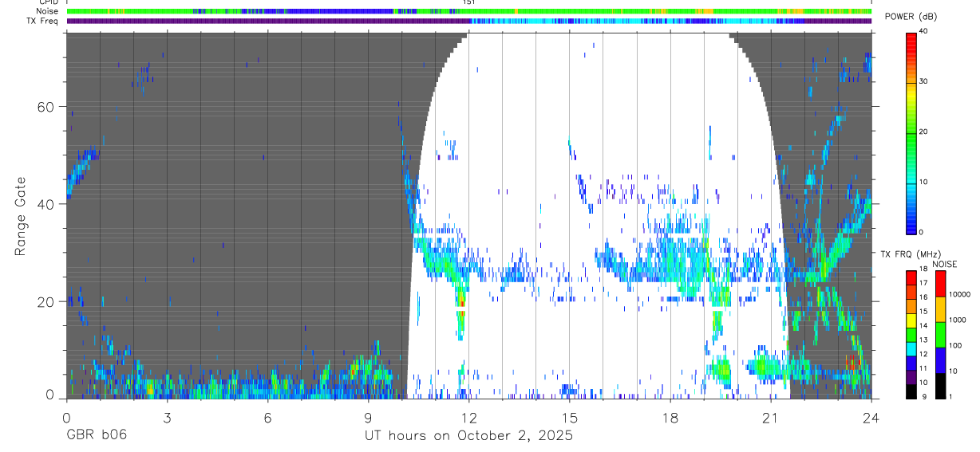This screenshot has width=980, height=452.
Task: Click the Range Gate axis title
Action: [x=20, y=217]
